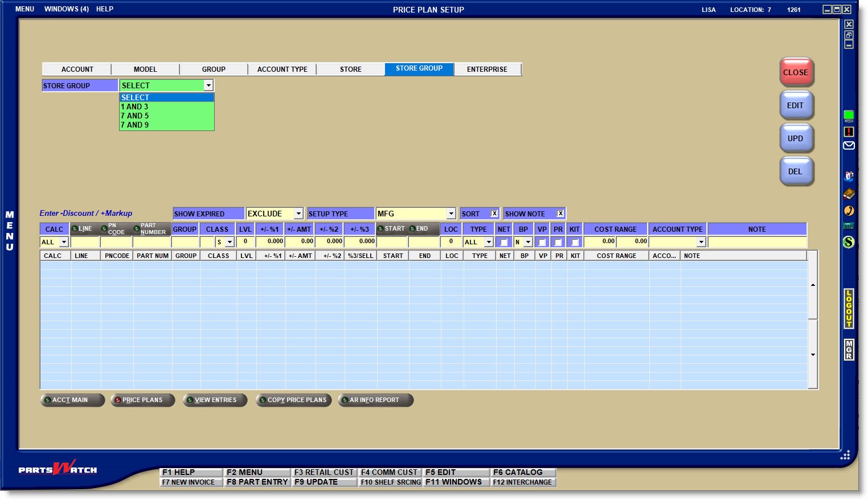Toggle the SHOW NOTE checkbox
Screen dimensions: 868x500
560,214
